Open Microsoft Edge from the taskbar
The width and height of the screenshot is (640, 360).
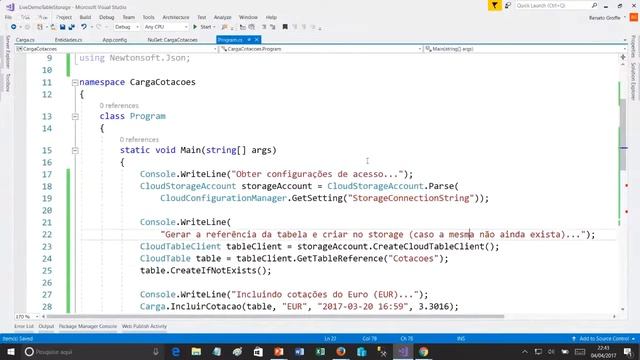click(176, 351)
